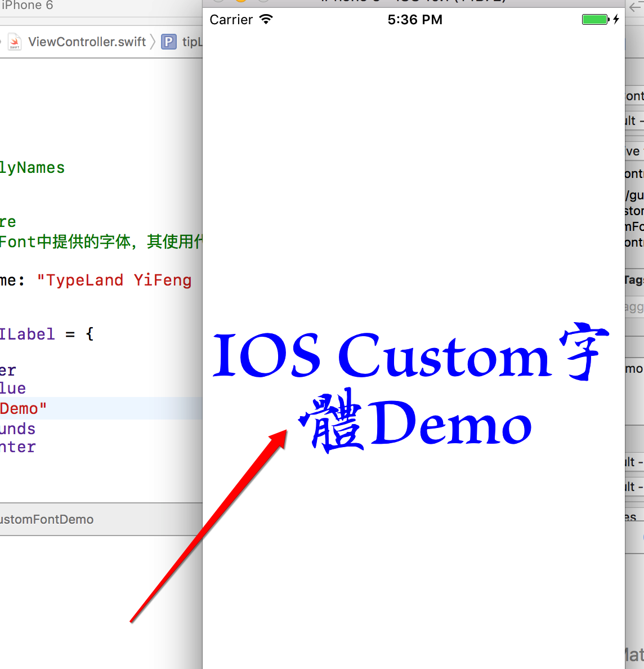Click ViewController.swift in the Xcode jump bar
The width and height of the screenshot is (644, 669).
[87, 42]
